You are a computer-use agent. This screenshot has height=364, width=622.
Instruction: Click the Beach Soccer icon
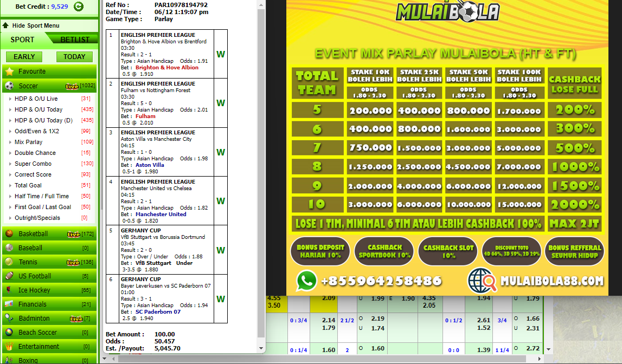[x=9, y=333]
